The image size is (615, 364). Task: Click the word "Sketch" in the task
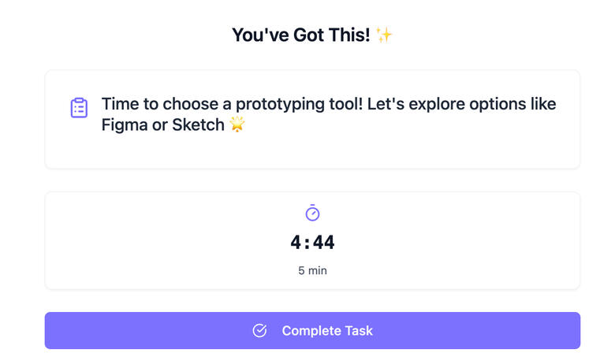pyautogui.click(x=198, y=125)
